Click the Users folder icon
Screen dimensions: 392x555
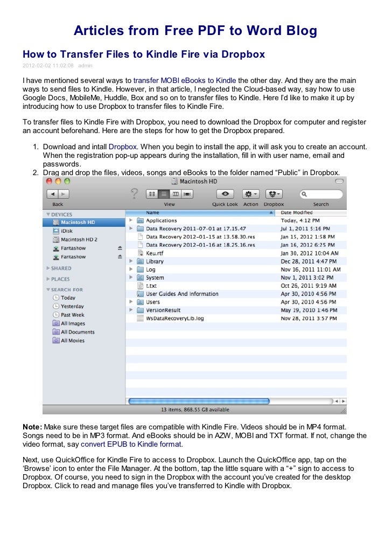pyautogui.click(x=140, y=302)
